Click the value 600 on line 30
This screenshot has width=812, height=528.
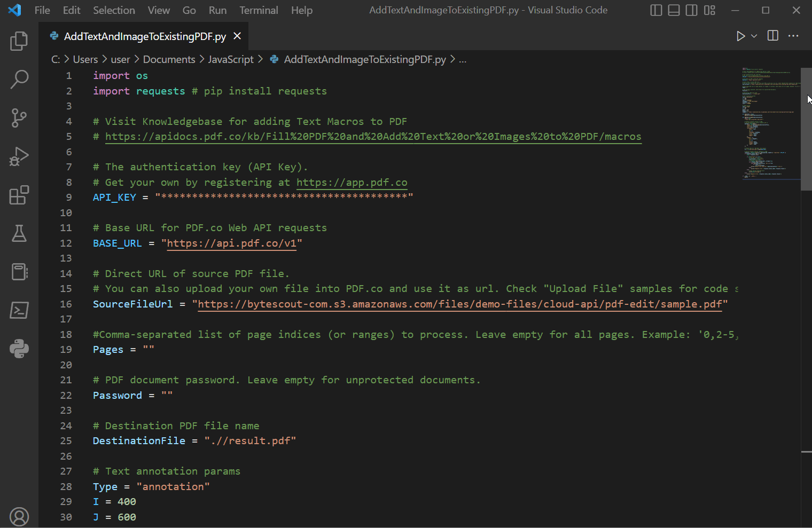tap(127, 517)
